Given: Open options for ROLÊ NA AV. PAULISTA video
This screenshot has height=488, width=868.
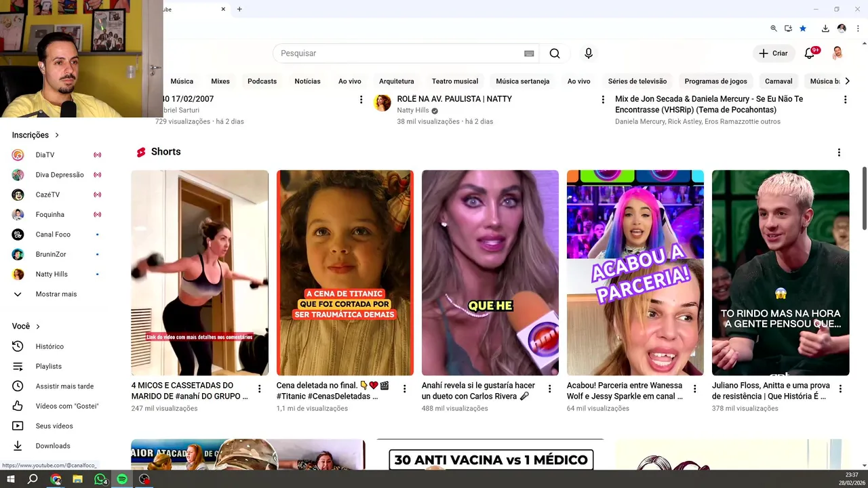Looking at the screenshot, I should click(603, 100).
